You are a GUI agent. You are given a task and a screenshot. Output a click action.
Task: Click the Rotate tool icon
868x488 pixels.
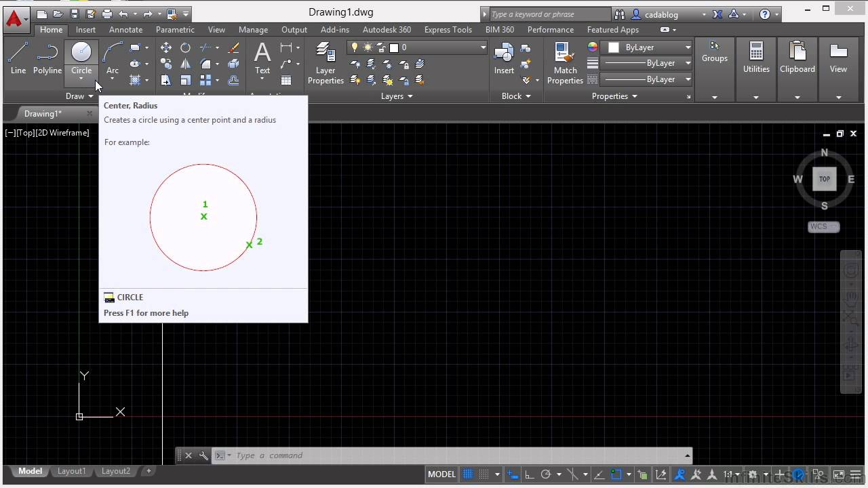pyautogui.click(x=185, y=47)
